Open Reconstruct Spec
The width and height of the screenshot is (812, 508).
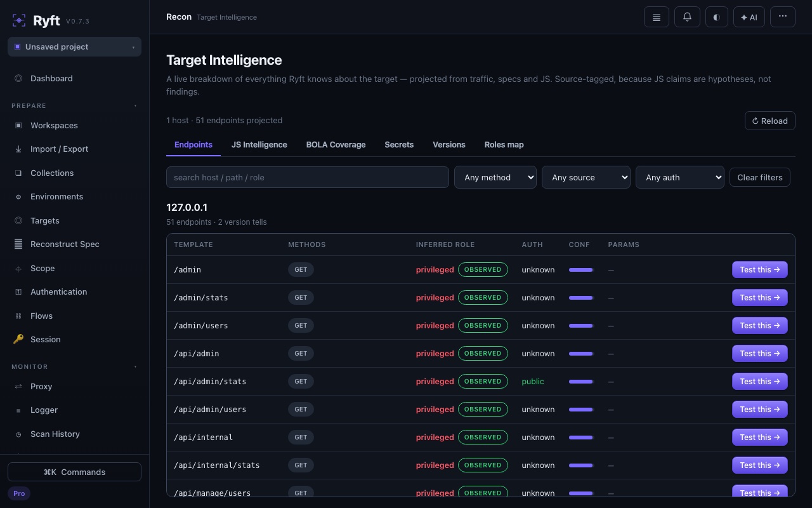click(x=74, y=244)
